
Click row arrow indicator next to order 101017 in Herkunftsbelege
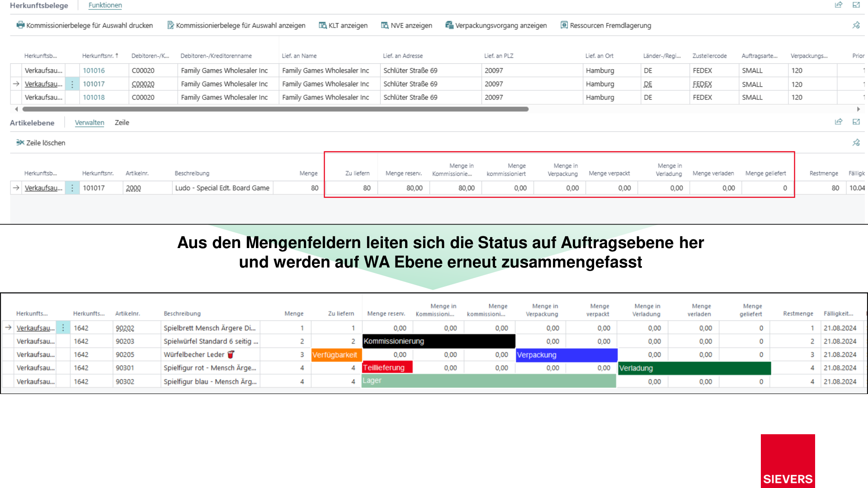pyautogui.click(x=16, y=84)
